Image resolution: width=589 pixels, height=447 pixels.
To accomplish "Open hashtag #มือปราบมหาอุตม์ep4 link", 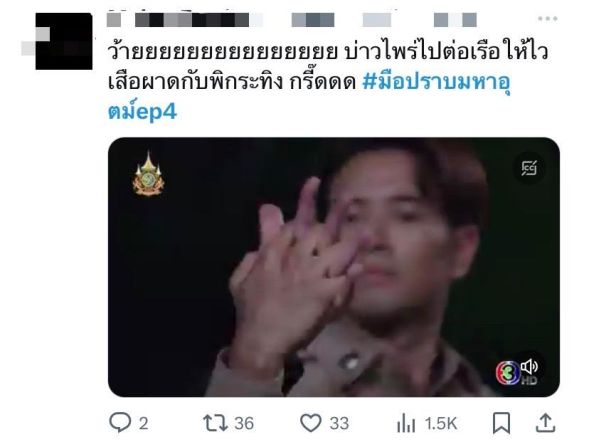I will pyautogui.click(x=310, y=97).
